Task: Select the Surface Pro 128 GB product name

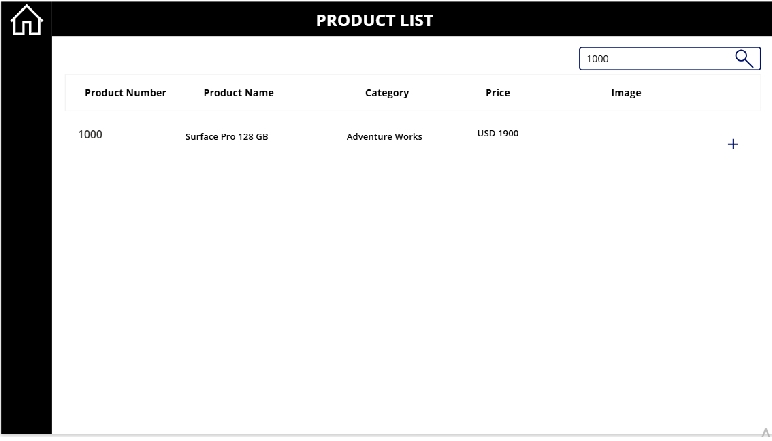Action: pos(226,137)
